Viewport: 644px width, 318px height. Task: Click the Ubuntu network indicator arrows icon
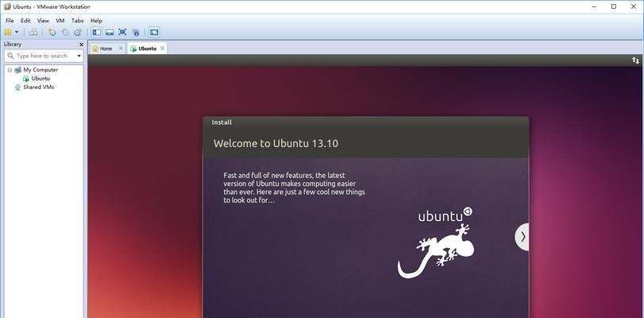pos(635,60)
